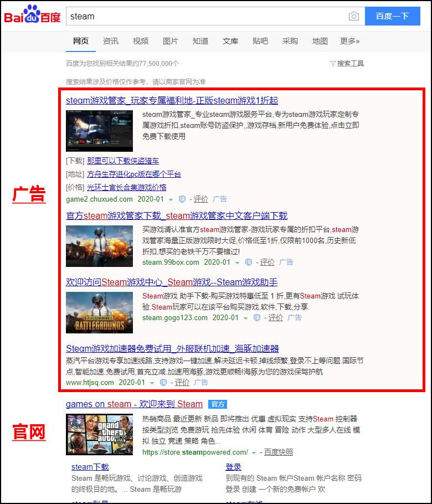
Task: Switch to the 图片 tab
Action: [171, 41]
